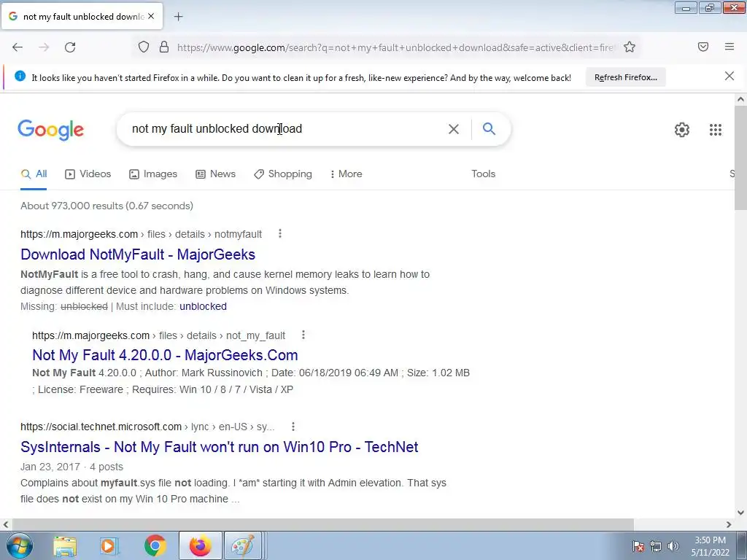The height and width of the screenshot is (560, 747).
Task: Open the SysInternals Not My Fault TechNet link
Action: 219,447
